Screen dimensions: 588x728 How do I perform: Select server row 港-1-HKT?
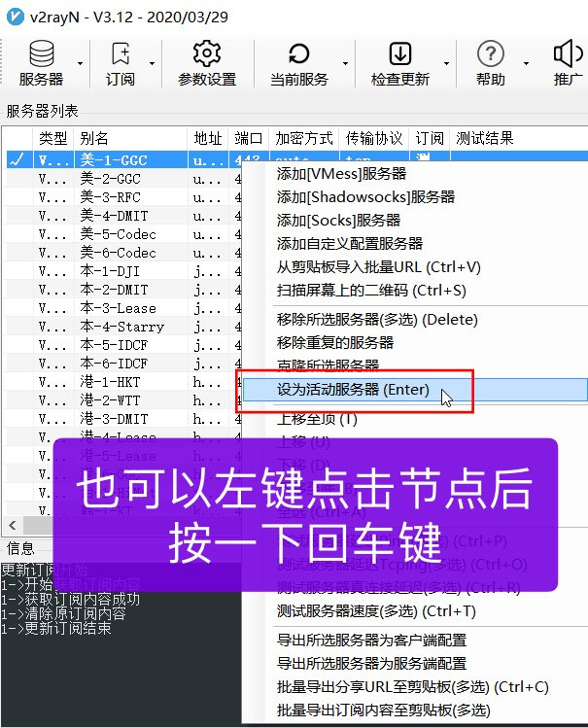point(111,382)
